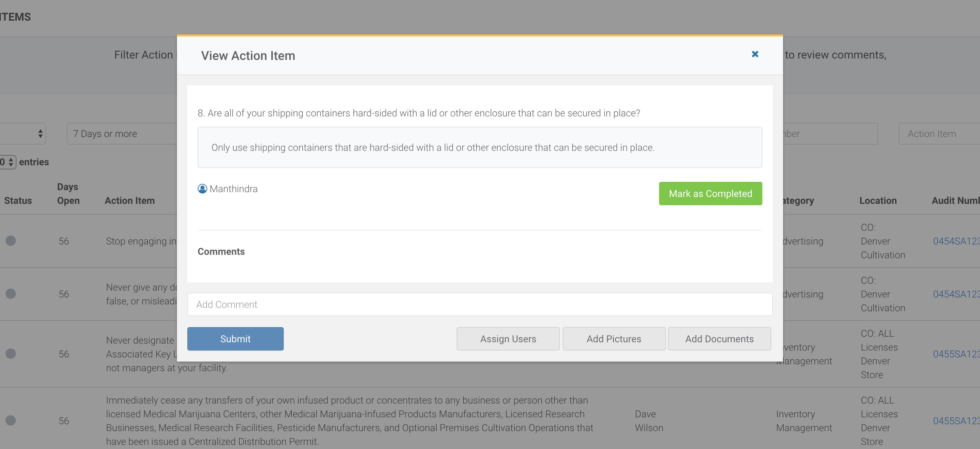Viewport: 980px width, 449px height.
Task: Click the status dot of the second row
Action: (x=11, y=293)
